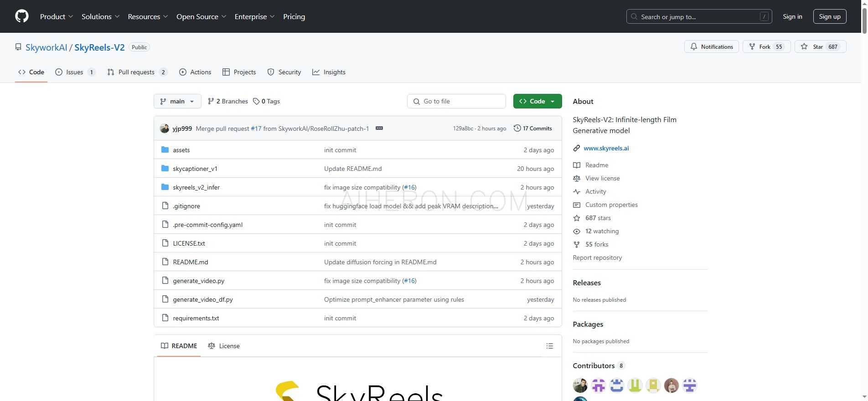Open pull request #17 link
The height and width of the screenshot is (401, 868).
pyautogui.click(x=256, y=129)
